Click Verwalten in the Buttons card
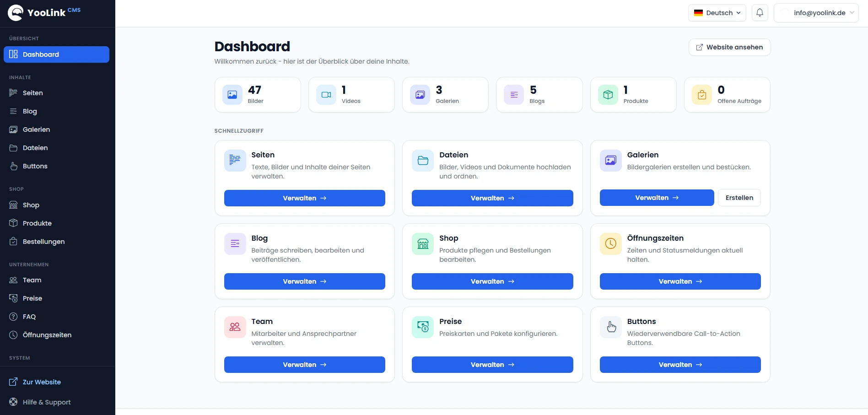The width and height of the screenshot is (868, 415). [680, 365]
